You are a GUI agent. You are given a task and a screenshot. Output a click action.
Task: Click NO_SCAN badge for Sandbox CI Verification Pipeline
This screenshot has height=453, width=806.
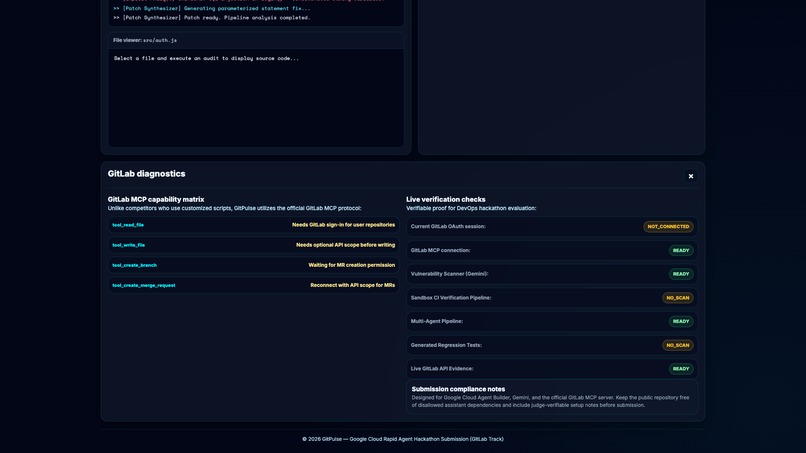(677, 298)
